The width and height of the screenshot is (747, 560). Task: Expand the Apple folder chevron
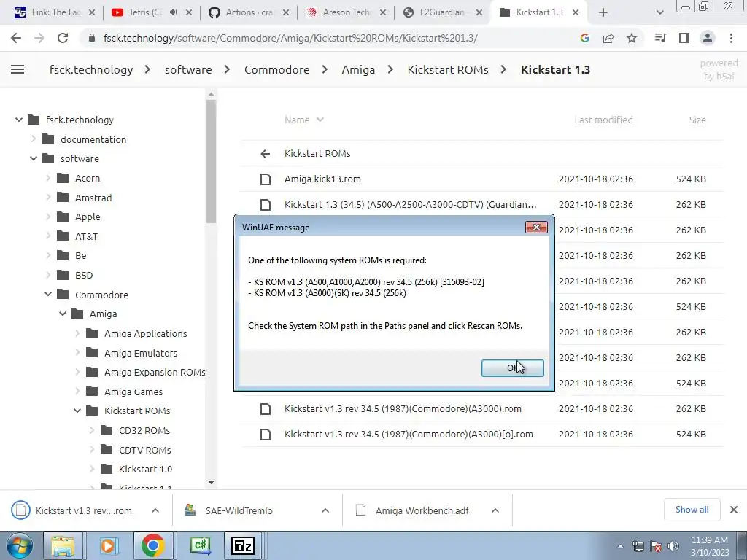(x=48, y=217)
